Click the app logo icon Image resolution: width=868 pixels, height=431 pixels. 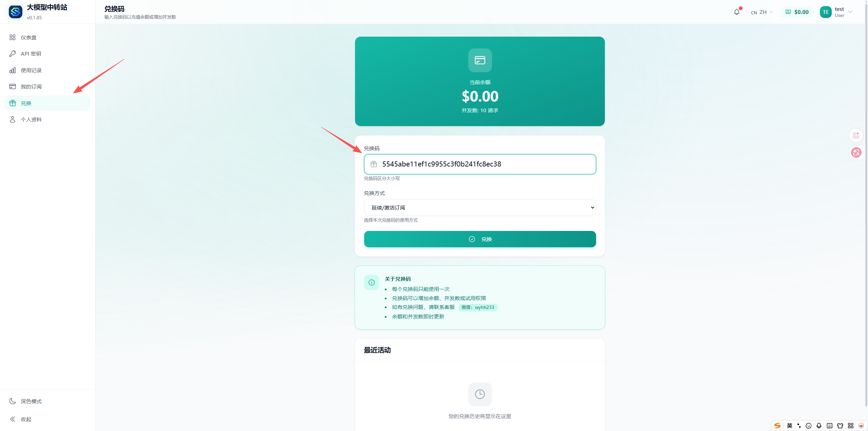click(x=16, y=12)
